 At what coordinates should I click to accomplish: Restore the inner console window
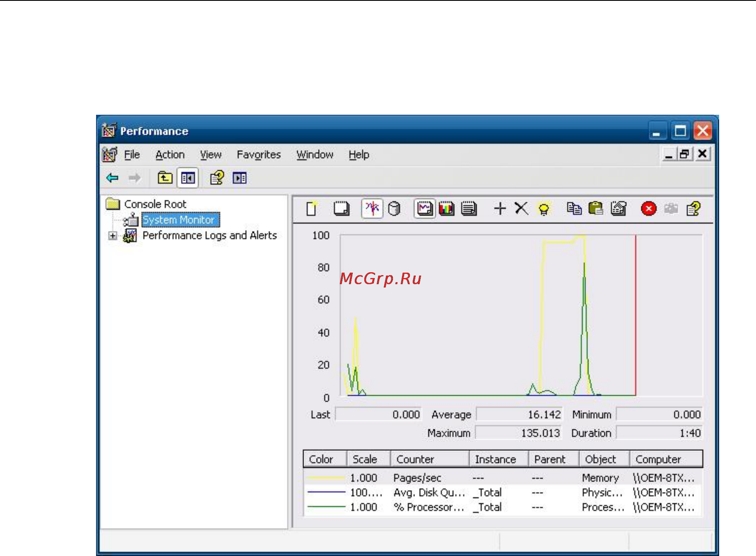(685, 154)
